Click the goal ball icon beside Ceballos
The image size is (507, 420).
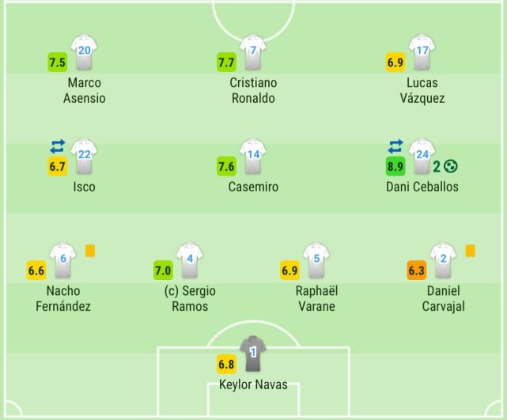[452, 166]
